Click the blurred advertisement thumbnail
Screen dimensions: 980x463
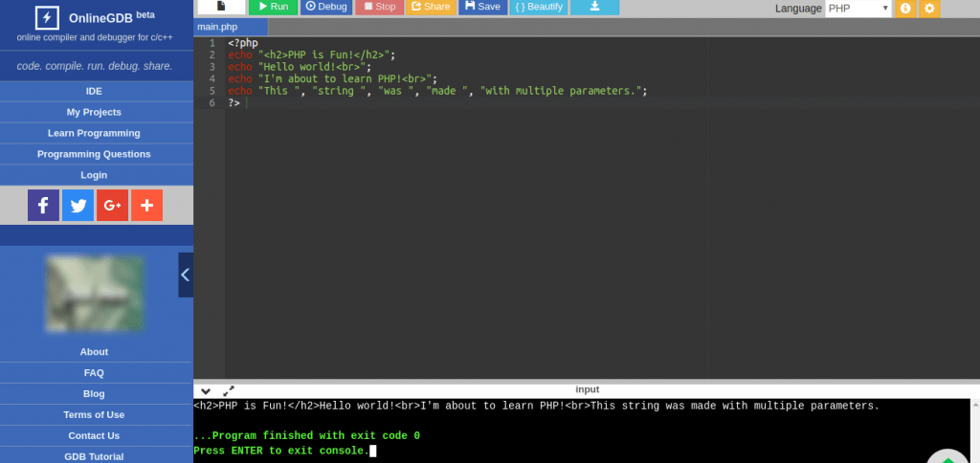point(95,294)
